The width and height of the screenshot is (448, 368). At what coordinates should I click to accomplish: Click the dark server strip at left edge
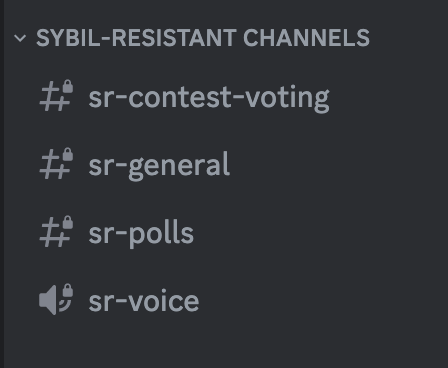(x=2, y=184)
